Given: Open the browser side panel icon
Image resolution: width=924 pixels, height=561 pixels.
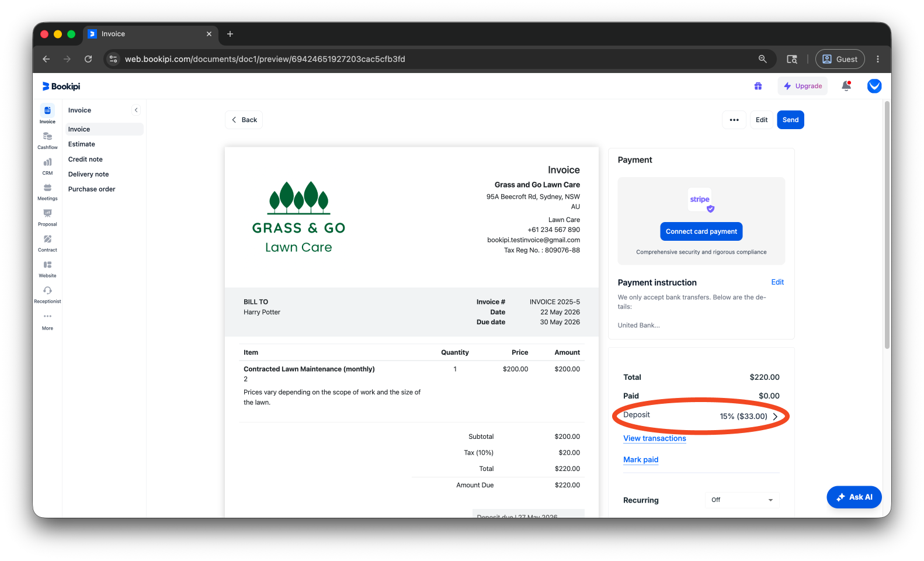Looking at the screenshot, I should (x=792, y=59).
